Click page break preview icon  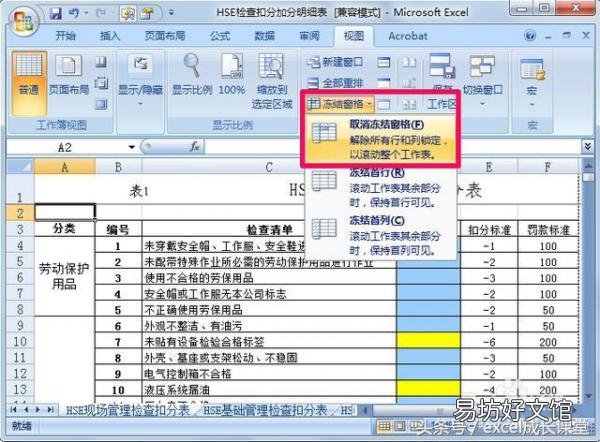101,62
